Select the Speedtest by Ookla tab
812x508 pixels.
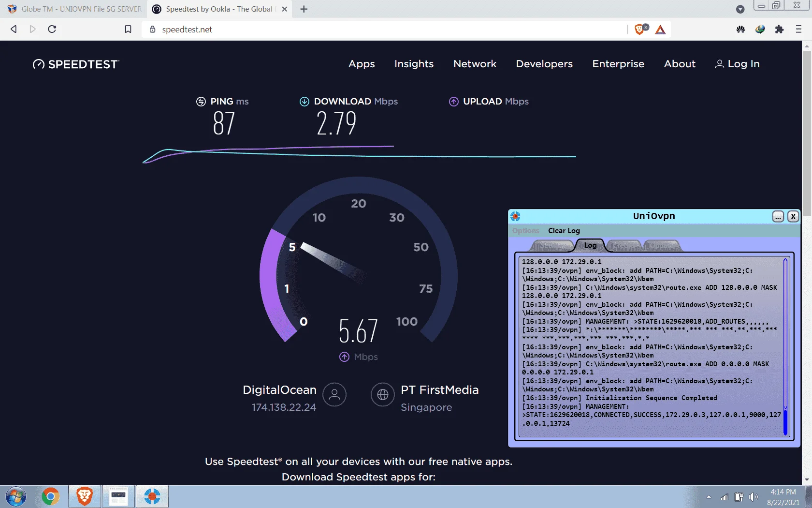(x=218, y=9)
